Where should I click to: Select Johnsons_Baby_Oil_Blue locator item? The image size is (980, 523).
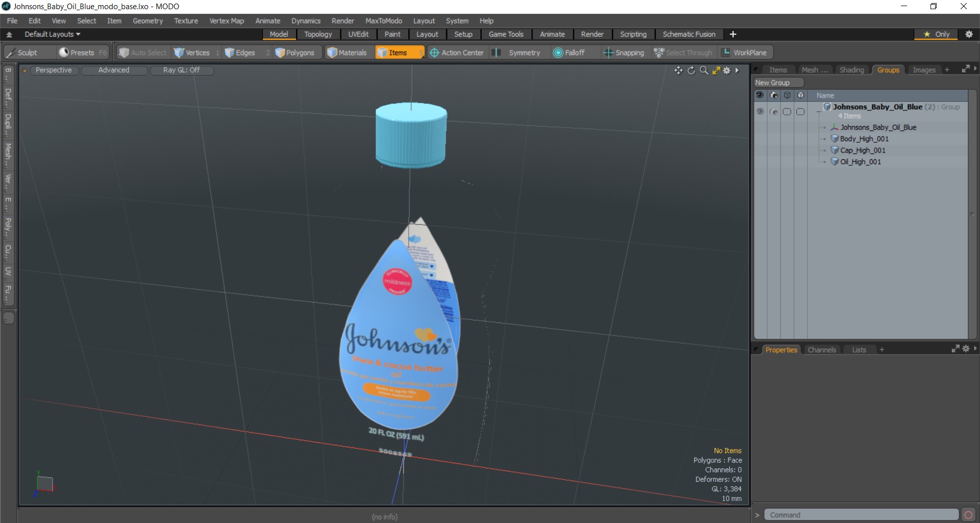(x=878, y=128)
